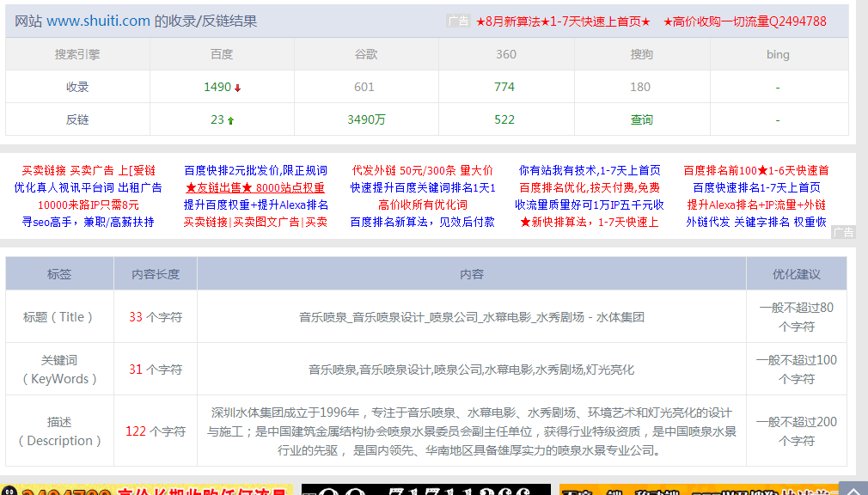Viewport: 868px width, 495px height.
Task: Open the www.shuiti.com site link
Action: [98, 21]
